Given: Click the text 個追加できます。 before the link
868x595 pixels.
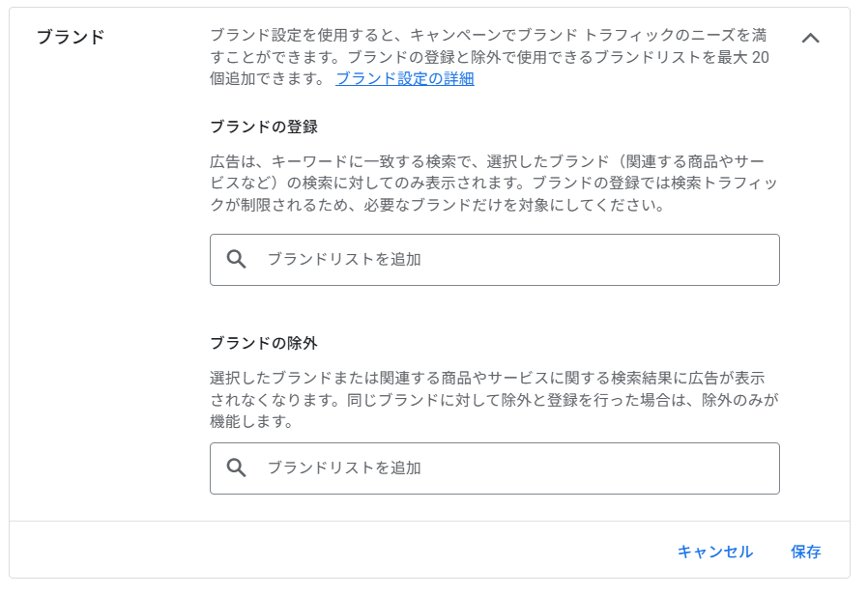Looking at the screenshot, I should click(x=268, y=78).
